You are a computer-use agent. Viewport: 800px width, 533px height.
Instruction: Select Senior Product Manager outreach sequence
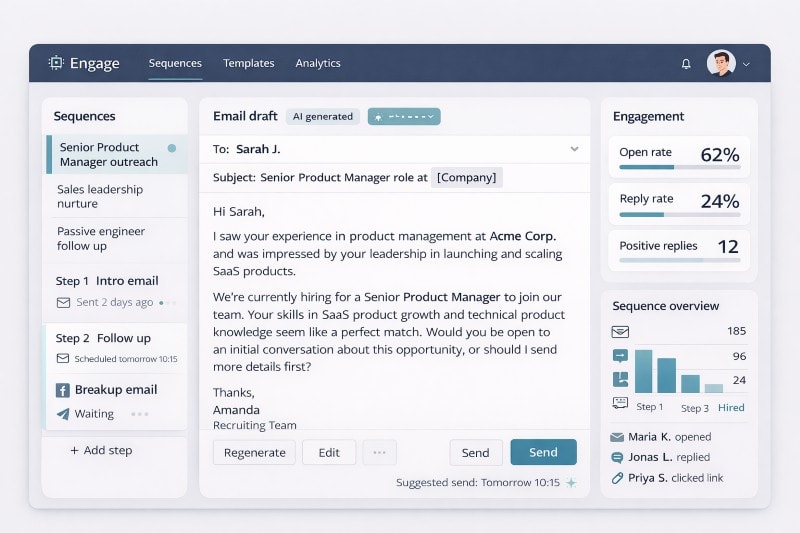tap(117, 154)
